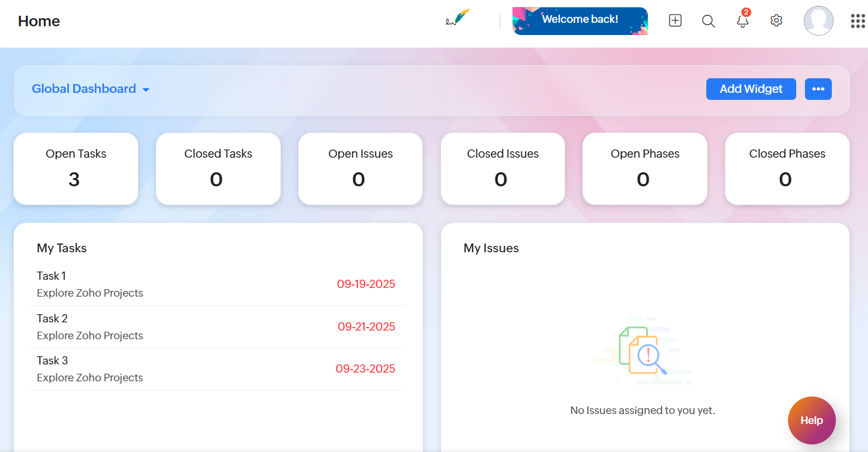Select the Open Tasks card showing 3
The width and height of the screenshot is (868, 452).
click(75, 169)
